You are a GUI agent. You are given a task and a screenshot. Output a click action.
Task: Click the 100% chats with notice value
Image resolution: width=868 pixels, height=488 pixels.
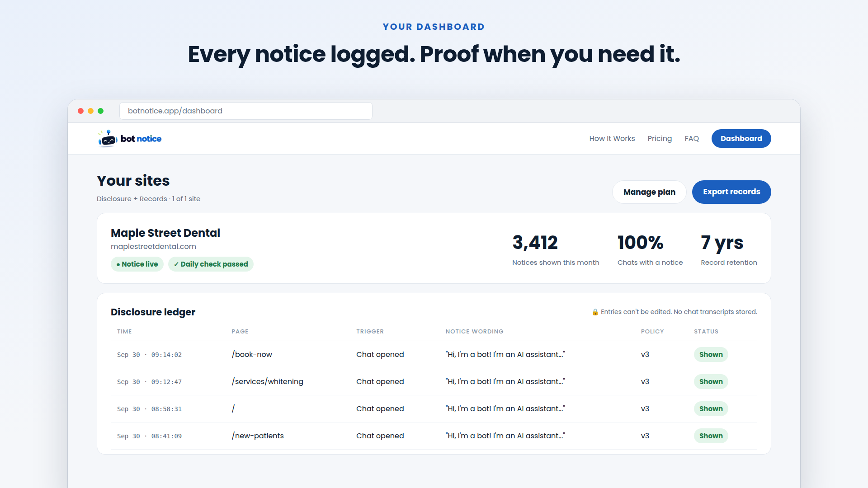coord(640,243)
